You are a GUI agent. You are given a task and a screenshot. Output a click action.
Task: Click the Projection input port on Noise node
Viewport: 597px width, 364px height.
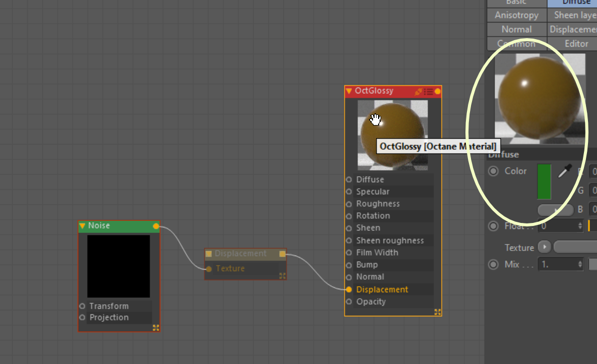[x=82, y=317]
